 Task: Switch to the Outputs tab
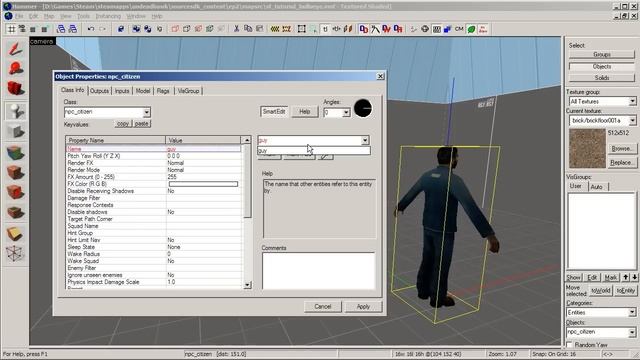pos(99,91)
